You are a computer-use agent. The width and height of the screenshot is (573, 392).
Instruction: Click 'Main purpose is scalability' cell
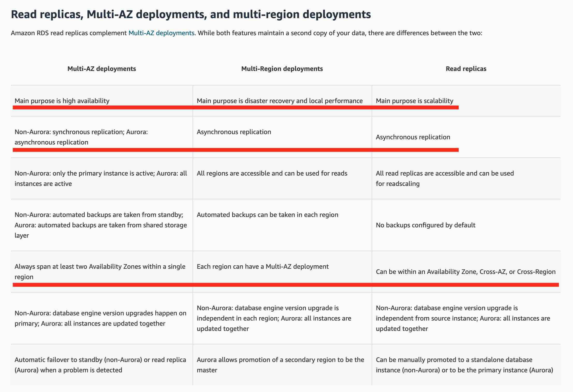(x=414, y=101)
